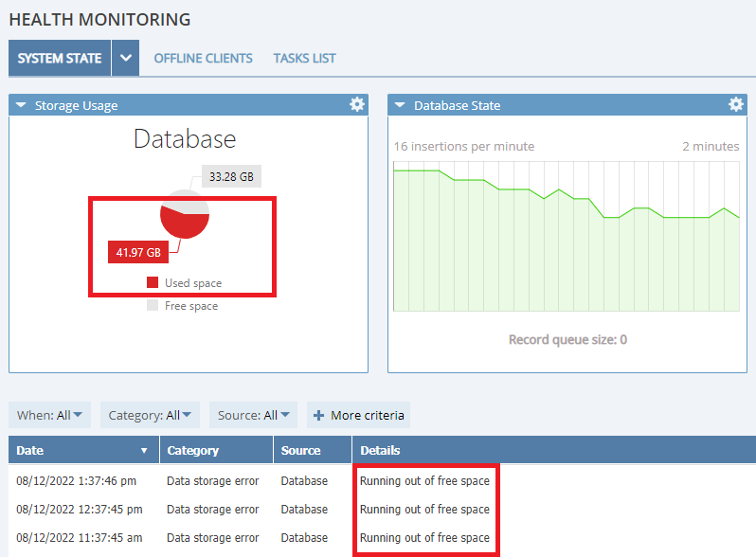The height and width of the screenshot is (557, 756).
Task: Click the 41.97 GB used space label
Action: pyautogui.click(x=138, y=252)
